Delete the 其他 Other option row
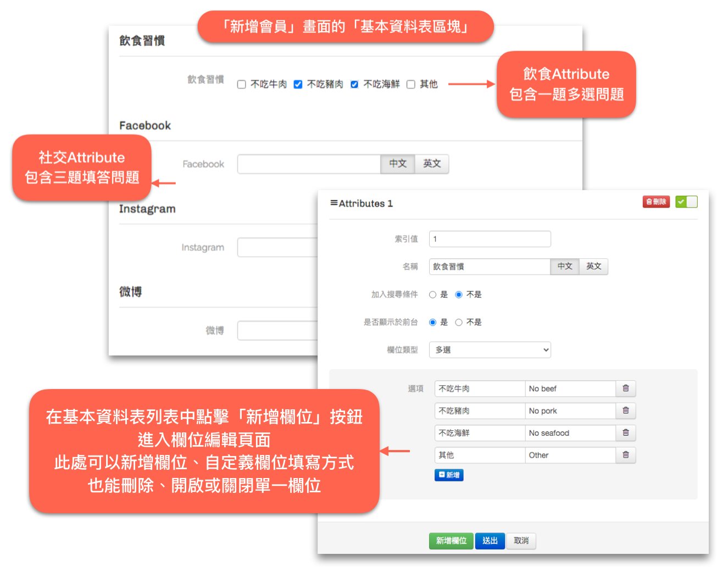The image size is (728, 572). tap(625, 455)
